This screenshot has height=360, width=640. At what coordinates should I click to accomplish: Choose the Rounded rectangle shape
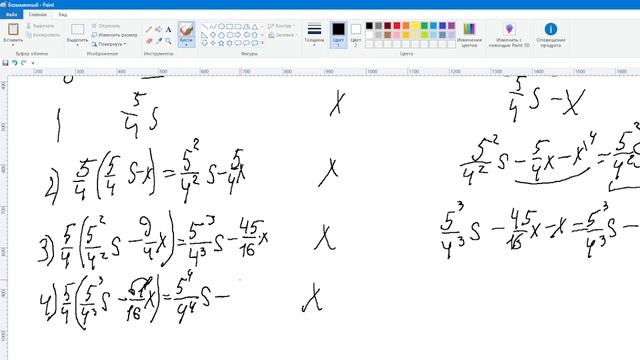(238, 27)
